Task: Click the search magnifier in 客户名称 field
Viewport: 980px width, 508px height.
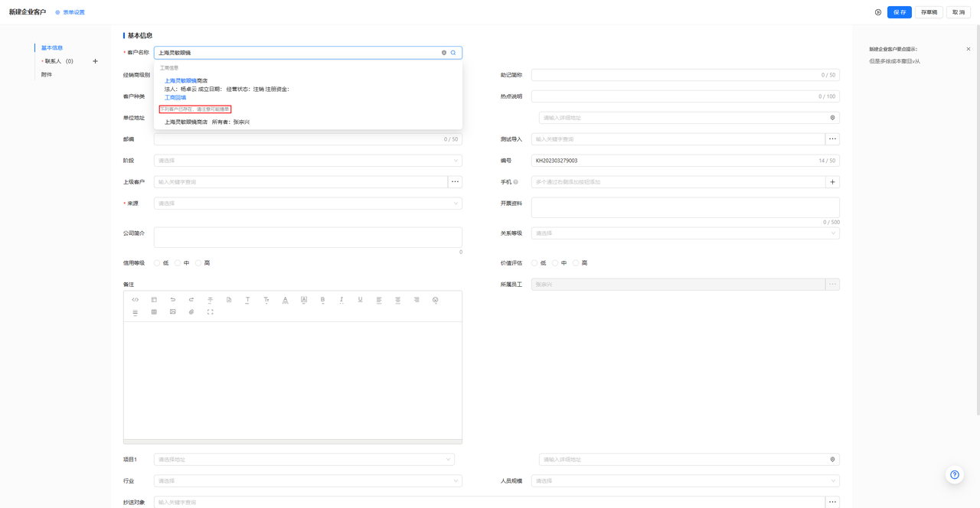Action: tap(453, 53)
